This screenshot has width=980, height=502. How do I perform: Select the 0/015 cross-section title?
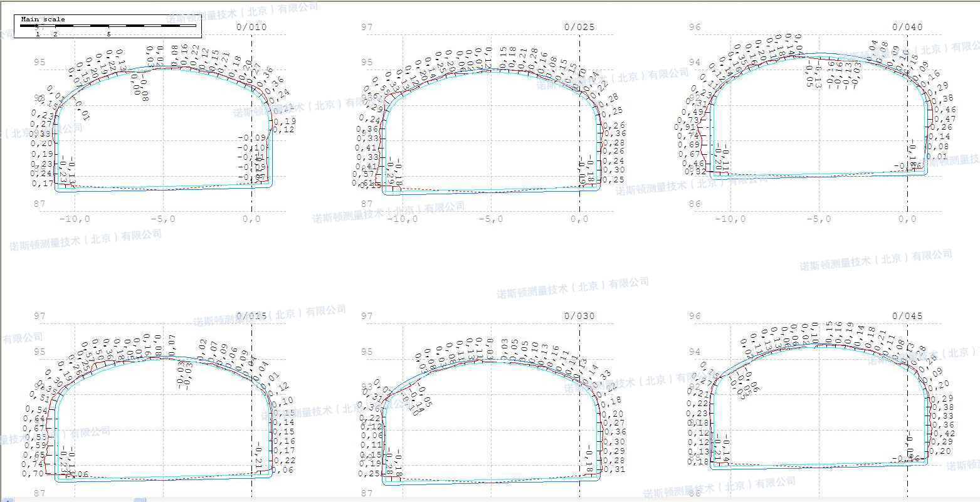[x=251, y=316]
